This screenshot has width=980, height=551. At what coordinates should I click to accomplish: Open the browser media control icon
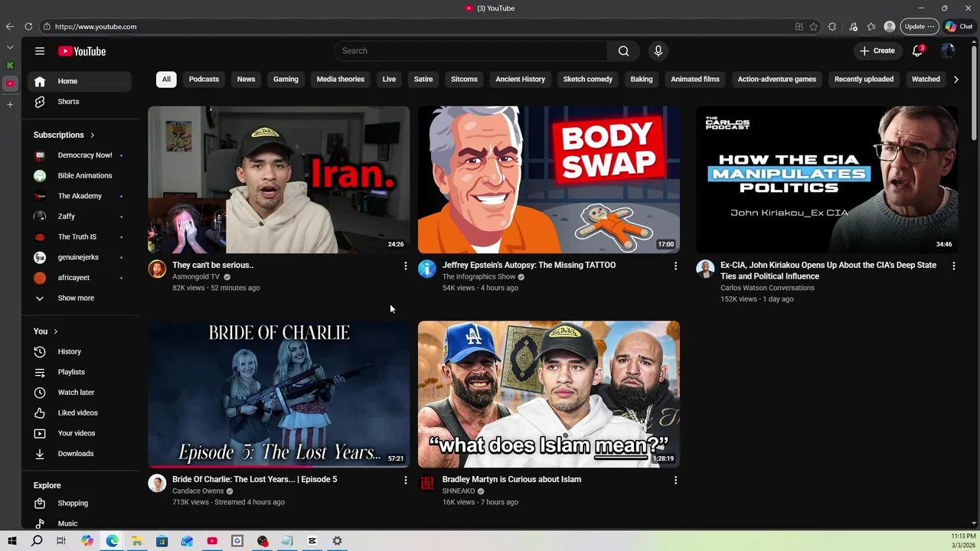[x=853, y=27]
